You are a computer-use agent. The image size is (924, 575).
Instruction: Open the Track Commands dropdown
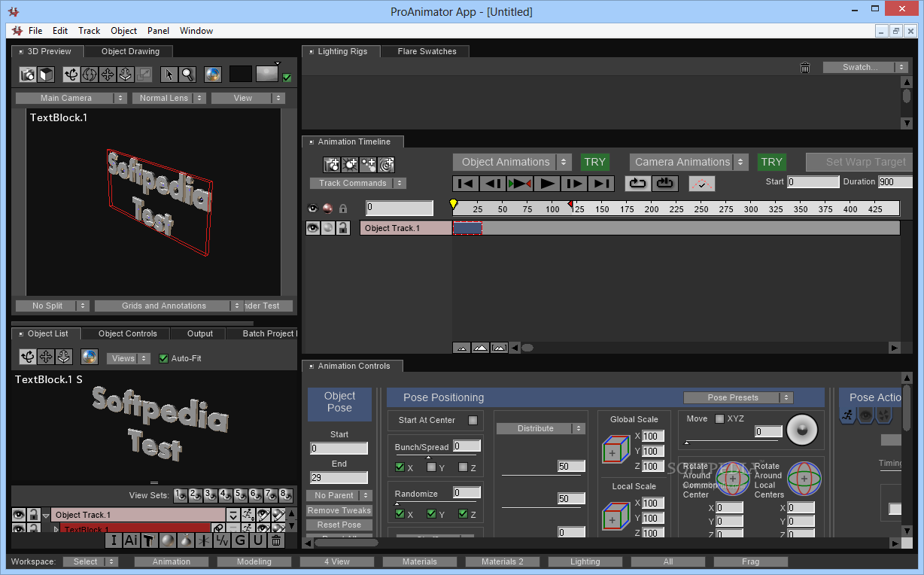pos(358,183)
